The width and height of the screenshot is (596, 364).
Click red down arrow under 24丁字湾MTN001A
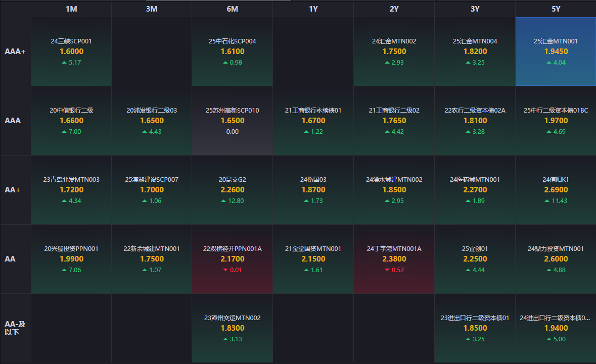(x=387, y=270)
